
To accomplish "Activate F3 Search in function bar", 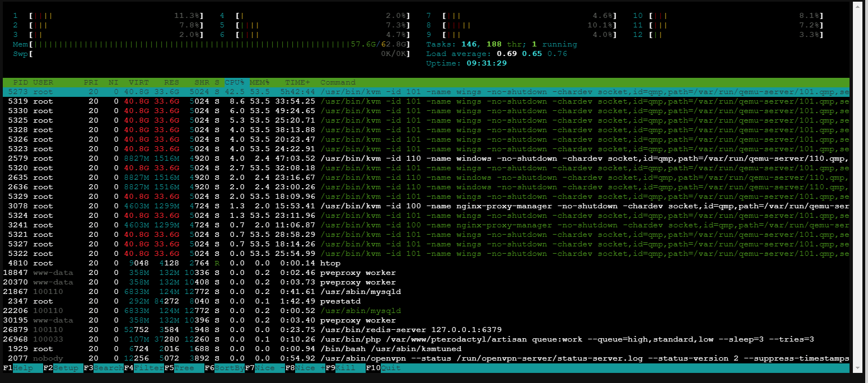I will [108, 368].
